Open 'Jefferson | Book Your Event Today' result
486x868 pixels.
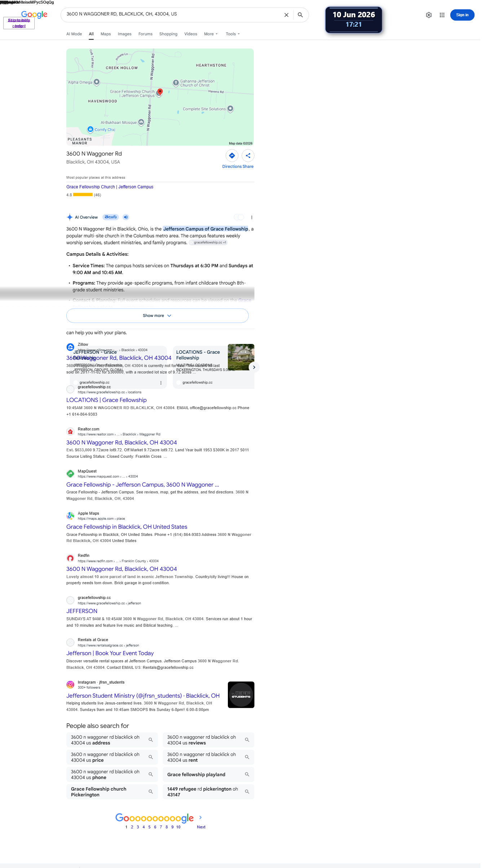tap(110, 653)
